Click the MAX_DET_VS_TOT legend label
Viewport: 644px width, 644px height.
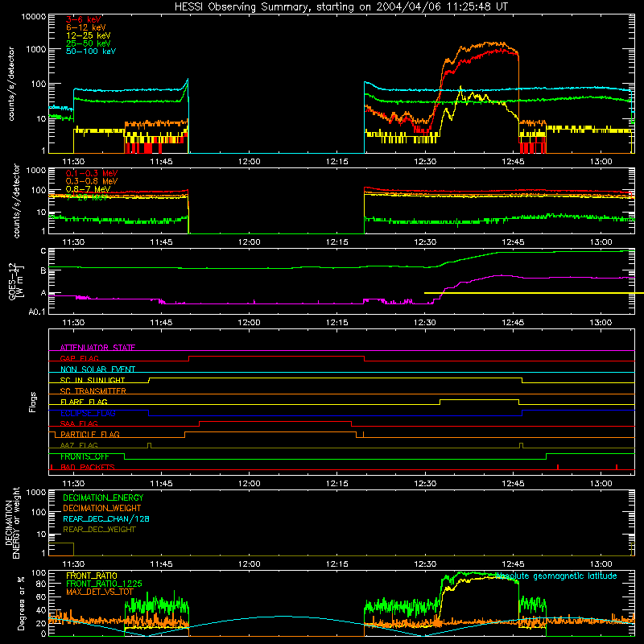pos(99,592)
